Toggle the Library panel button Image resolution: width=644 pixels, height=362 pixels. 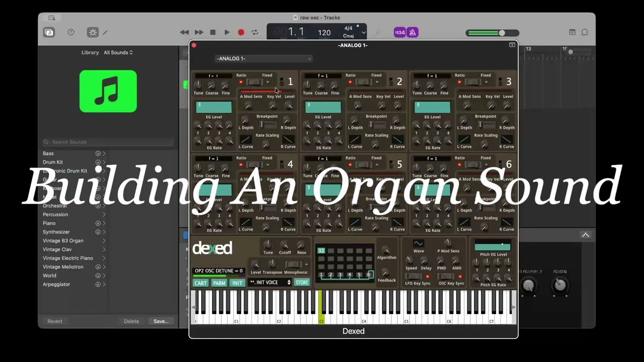coord(49,32)
